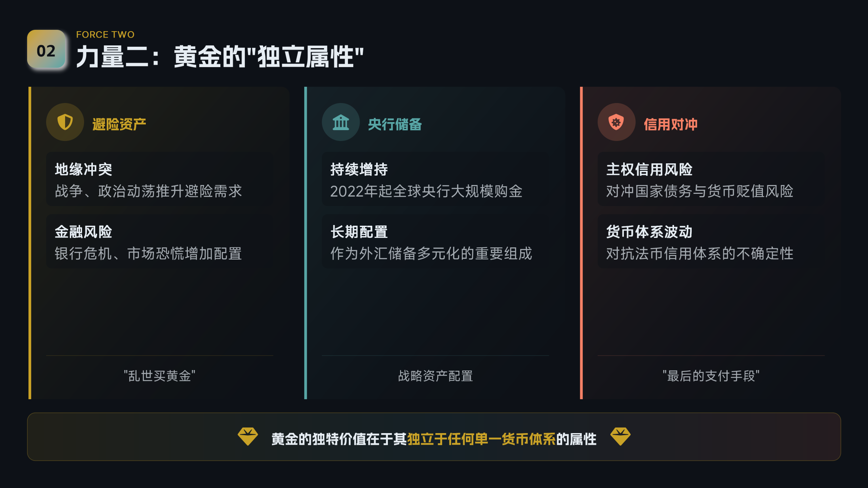This screenshot has height=488, width=868.
Task: Open the 长期配置 card
Action: pyautogui.click(x=435, y=241)
